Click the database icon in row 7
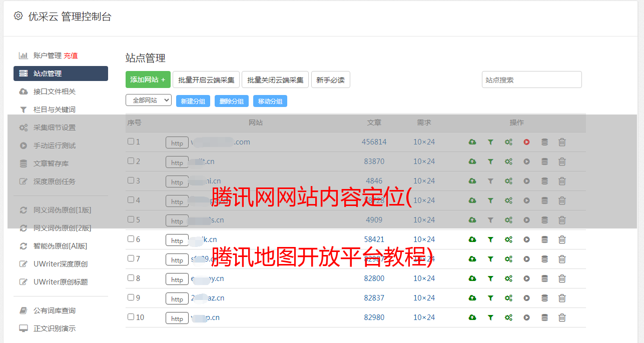The height and width of the screenshot is (343, 644). pyautogui.click(x=544, y=259)
